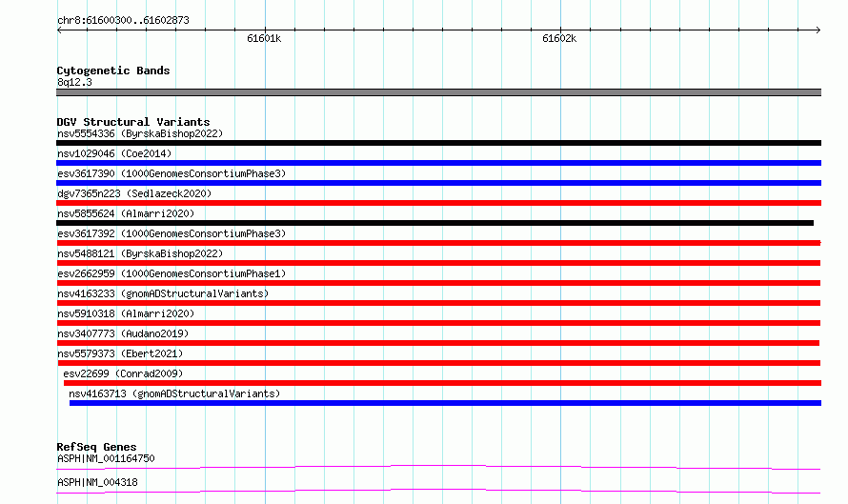Select the blue bar for esv3617390
The image size is (848, 504).
[438, 183]
